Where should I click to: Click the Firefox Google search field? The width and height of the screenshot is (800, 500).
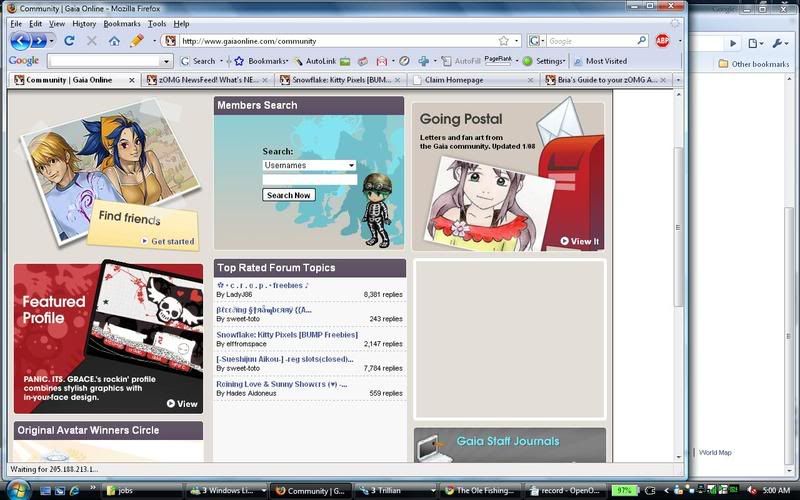(x=591, y=41)
